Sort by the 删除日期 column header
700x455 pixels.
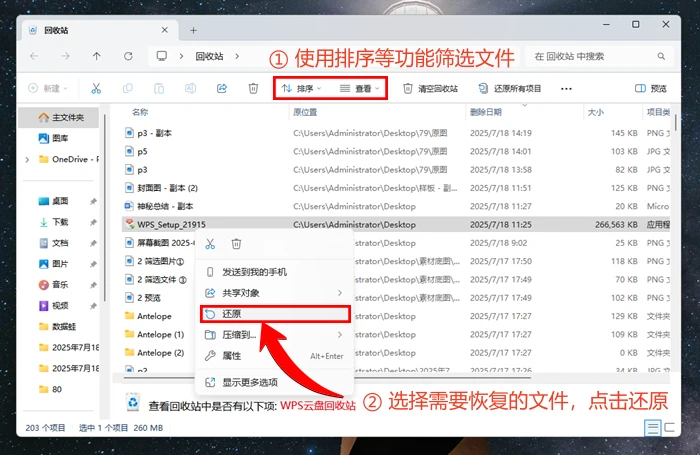(x=486, y=112)
